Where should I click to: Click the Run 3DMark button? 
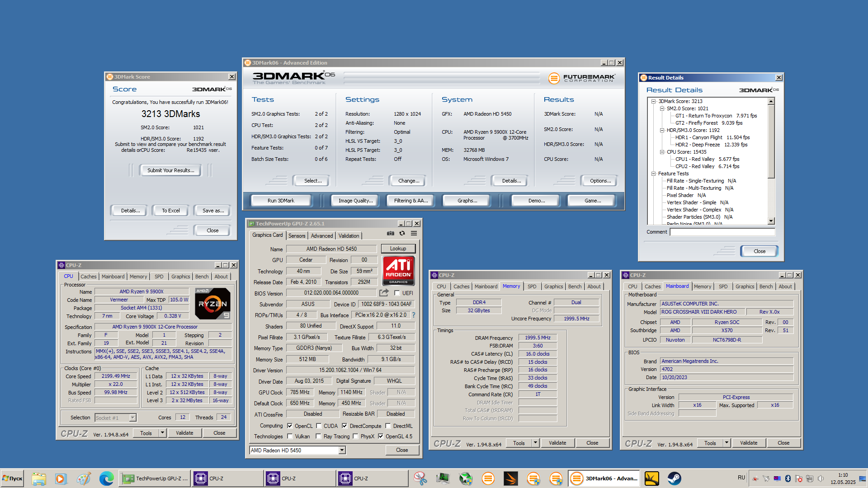pos(281,200)
